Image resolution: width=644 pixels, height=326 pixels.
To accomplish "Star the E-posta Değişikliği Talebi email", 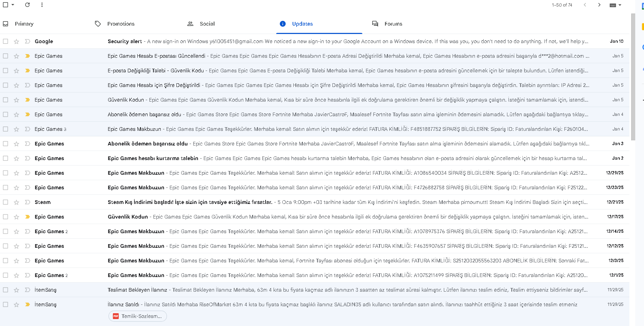I will point(16,71).
